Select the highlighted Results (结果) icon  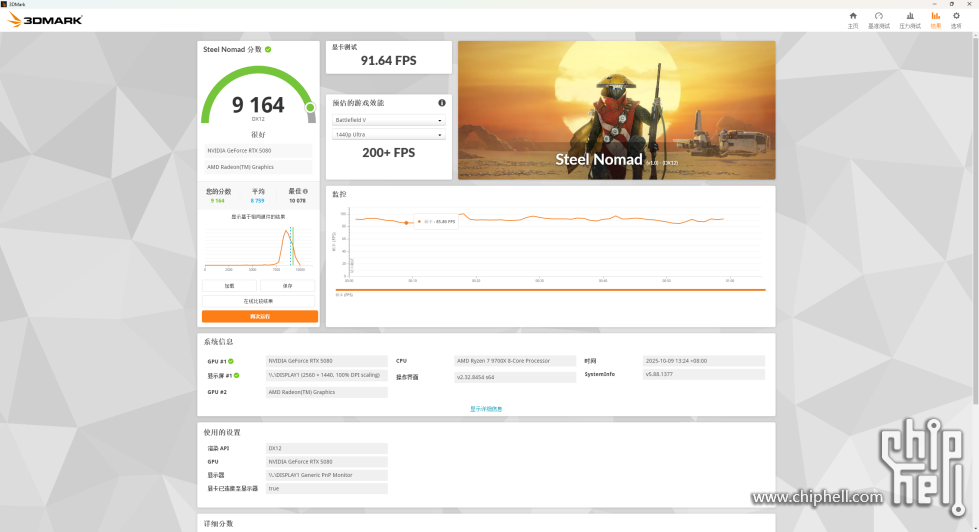(936, 18)
